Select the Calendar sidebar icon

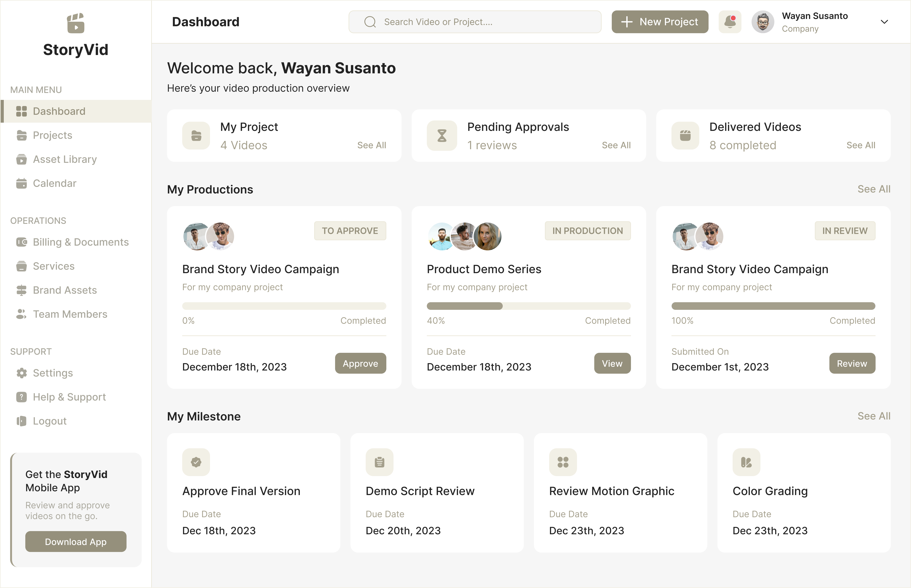[x=21, y=183]
